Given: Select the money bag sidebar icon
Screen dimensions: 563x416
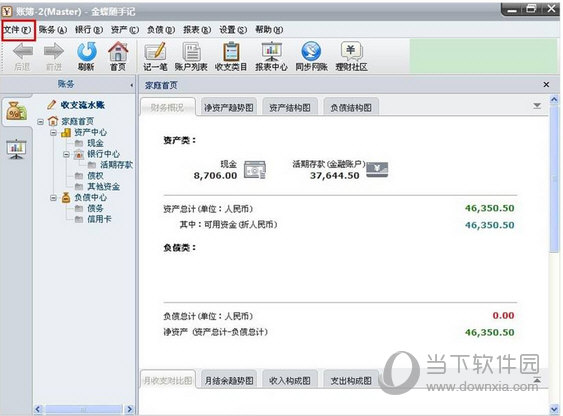Looking at the screenshot, I should tap(16, 111).
